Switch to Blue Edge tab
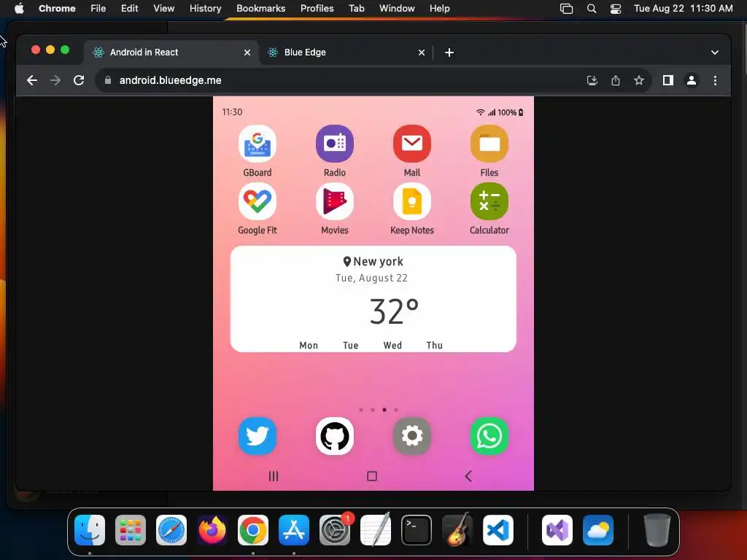The height and width of the screenshot is (560, 747). (x=347, y=52)
